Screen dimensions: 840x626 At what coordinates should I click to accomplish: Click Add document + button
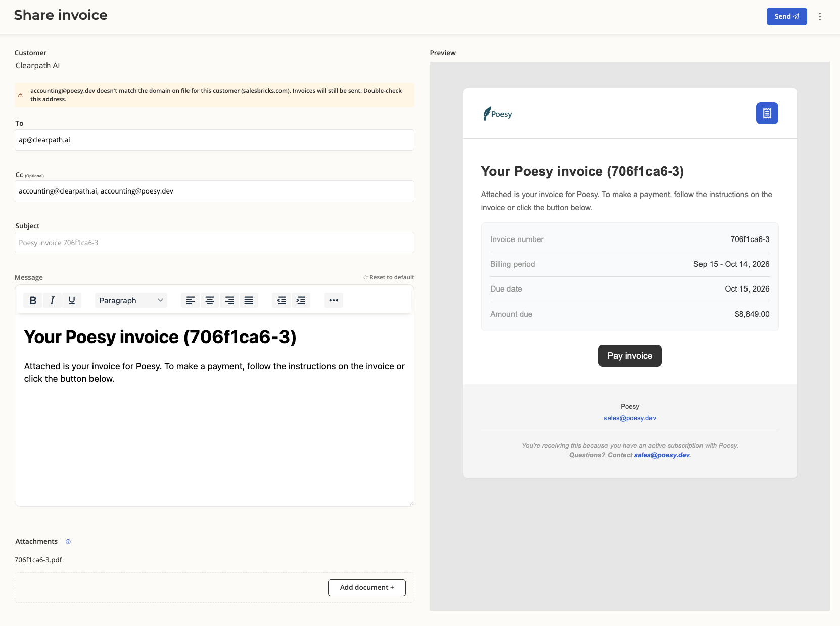point(367,588)
